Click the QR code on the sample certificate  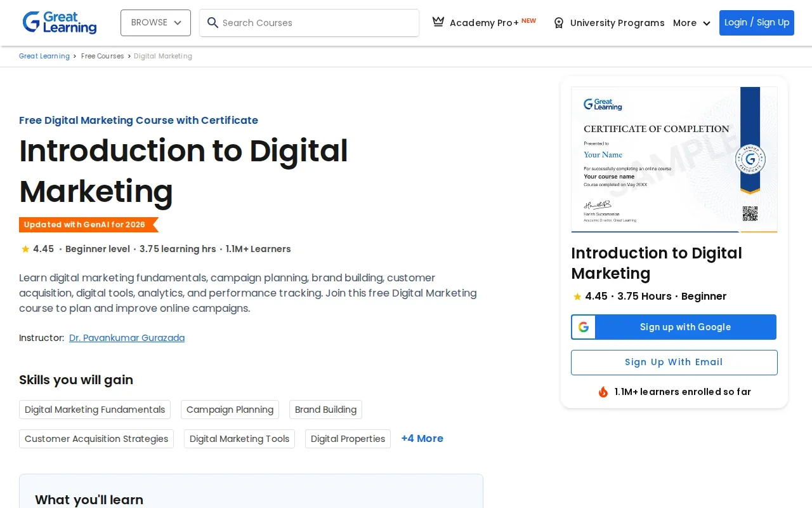point(750,213)
